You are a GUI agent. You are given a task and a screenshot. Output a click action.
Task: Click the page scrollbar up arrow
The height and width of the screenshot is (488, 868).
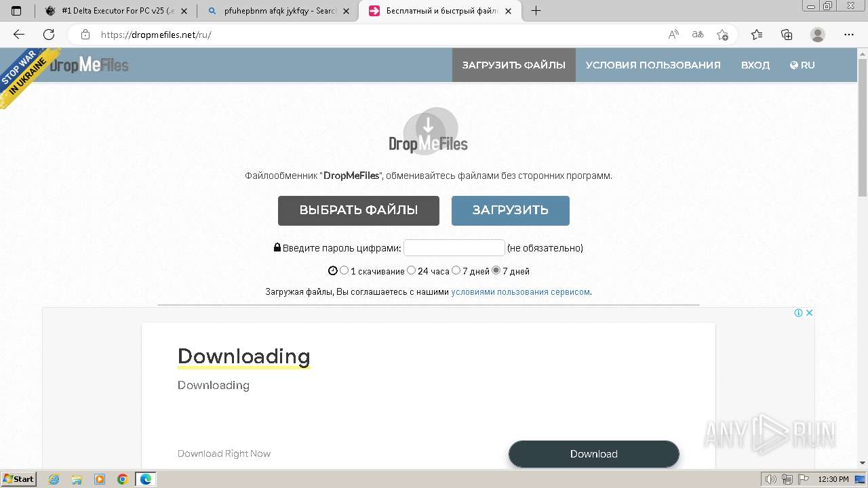[863, 53]
